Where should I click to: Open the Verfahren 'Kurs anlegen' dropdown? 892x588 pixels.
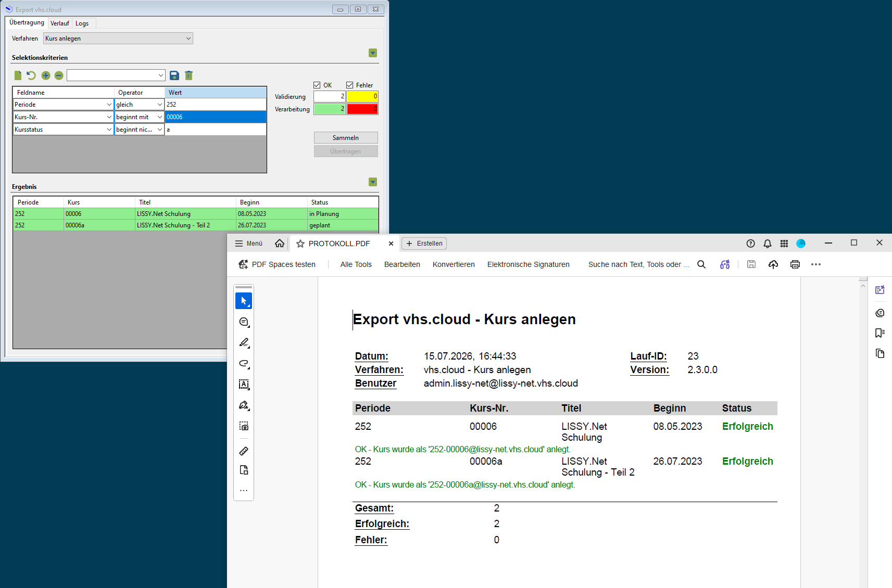click(x=118, y=39)
